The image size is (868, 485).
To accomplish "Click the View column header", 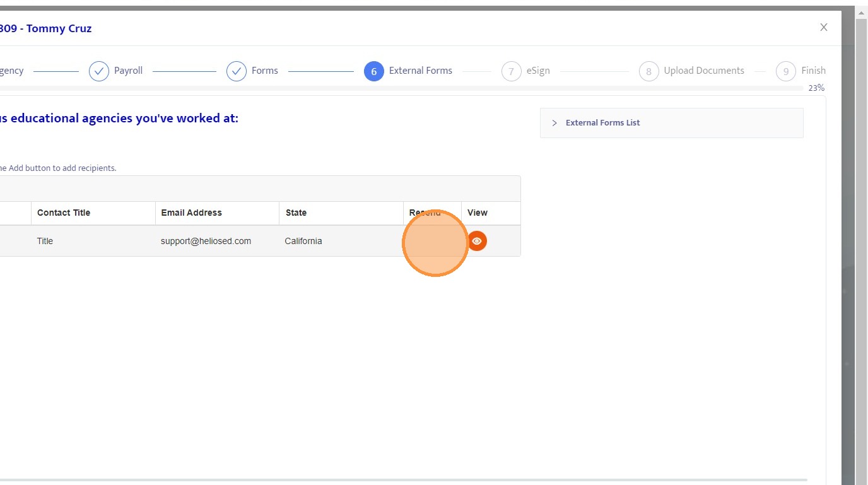I will pyautogui.click(x=491, y=213).
